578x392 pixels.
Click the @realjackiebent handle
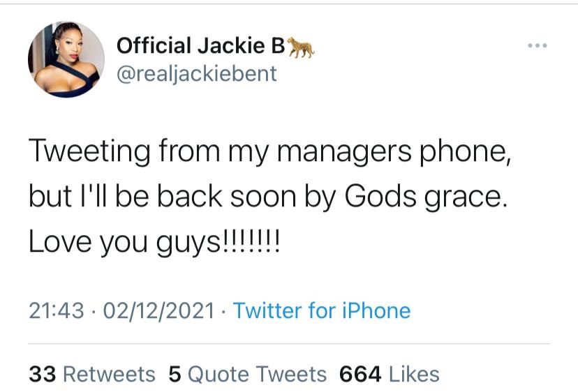pyautogui.click(x=196, y=73)
